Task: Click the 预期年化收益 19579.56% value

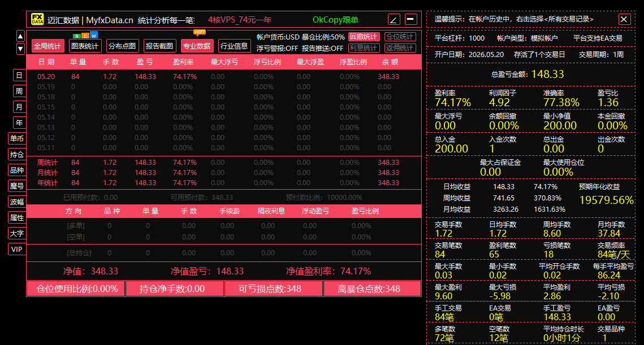Action: click(606, 200)
